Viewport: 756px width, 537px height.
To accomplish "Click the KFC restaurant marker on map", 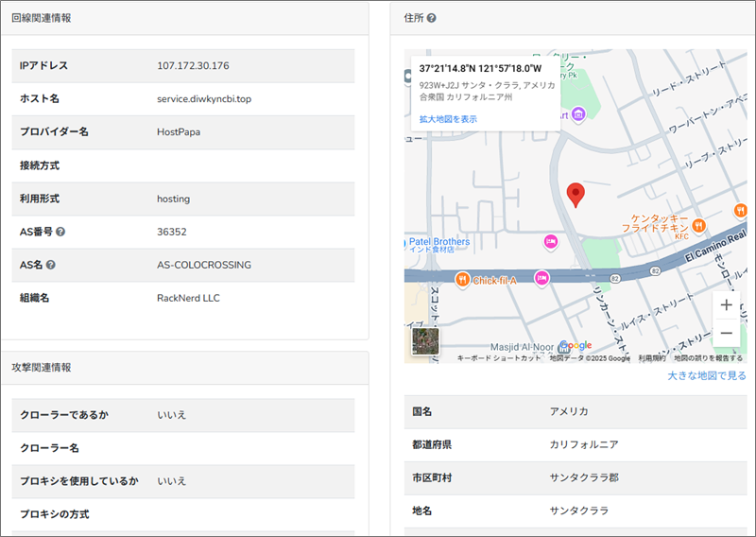I will coord(697,225).
